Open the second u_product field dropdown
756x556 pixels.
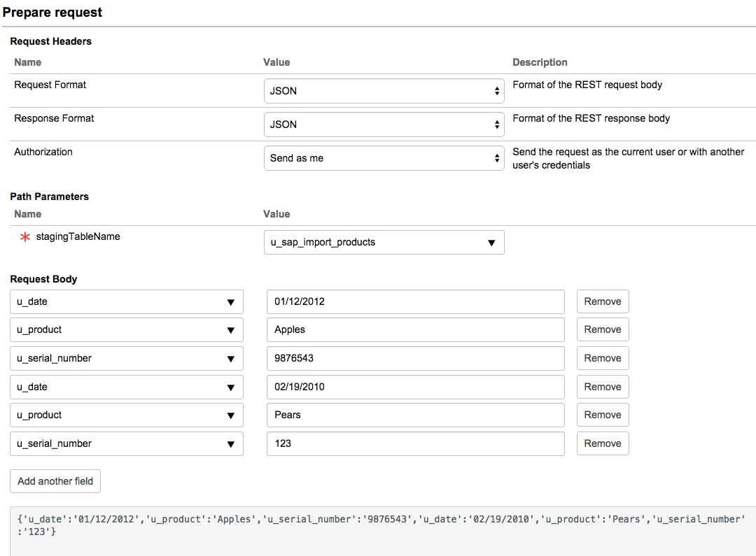coord(232,415)
